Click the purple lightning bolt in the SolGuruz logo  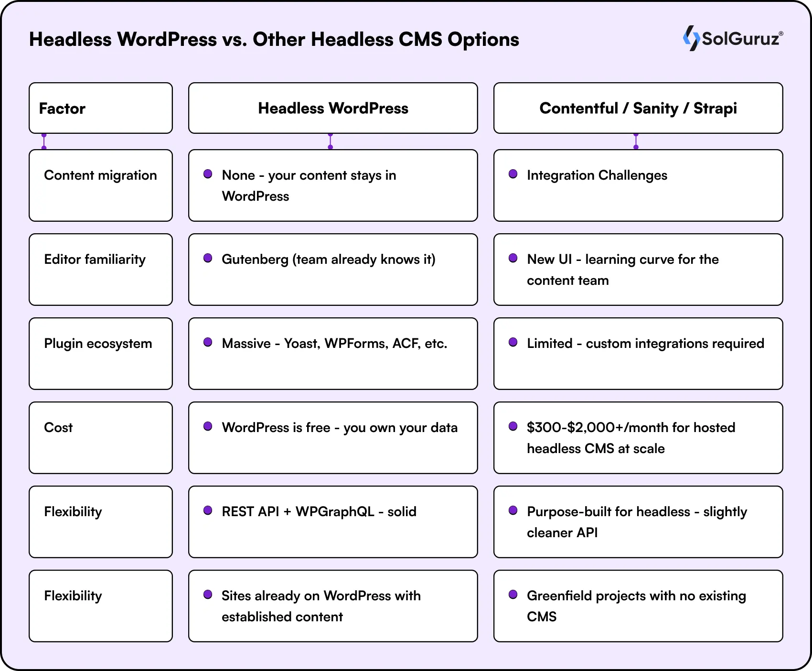tap(691, 38)
